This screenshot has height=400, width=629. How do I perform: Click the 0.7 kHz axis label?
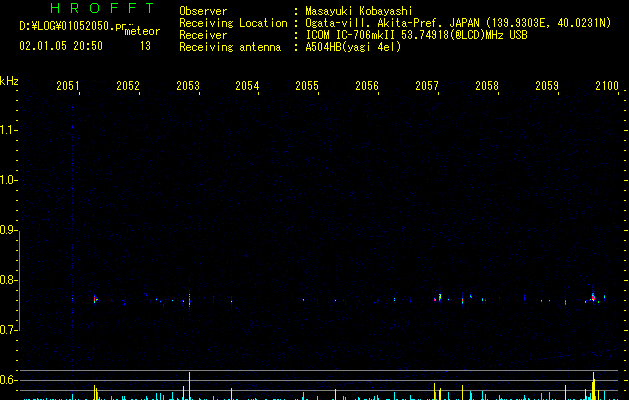[x=8, y=330]
